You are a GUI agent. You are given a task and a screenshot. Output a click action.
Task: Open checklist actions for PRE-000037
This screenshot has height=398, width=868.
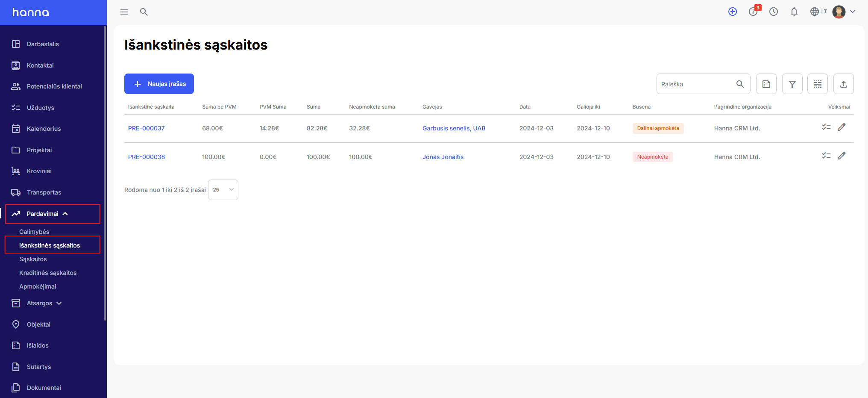tap(826, 127)
